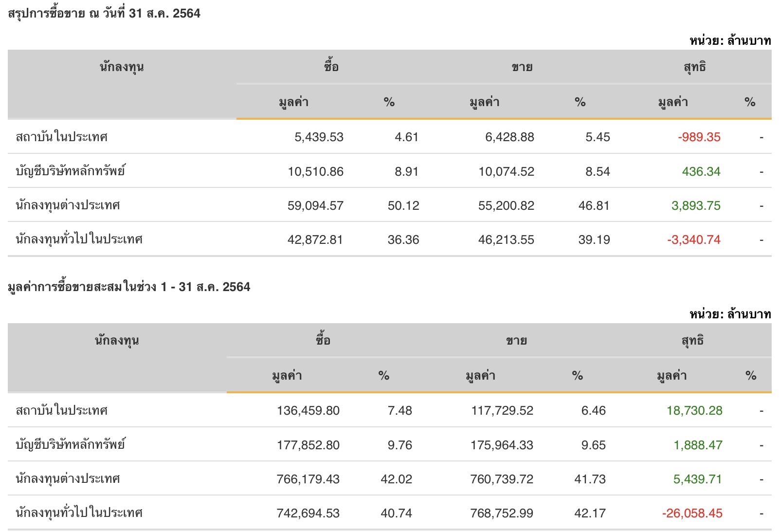Screen dimensions: 779x532
Task: Click cumulative buy percent 42.02
Action: click(x=397, y=479)
